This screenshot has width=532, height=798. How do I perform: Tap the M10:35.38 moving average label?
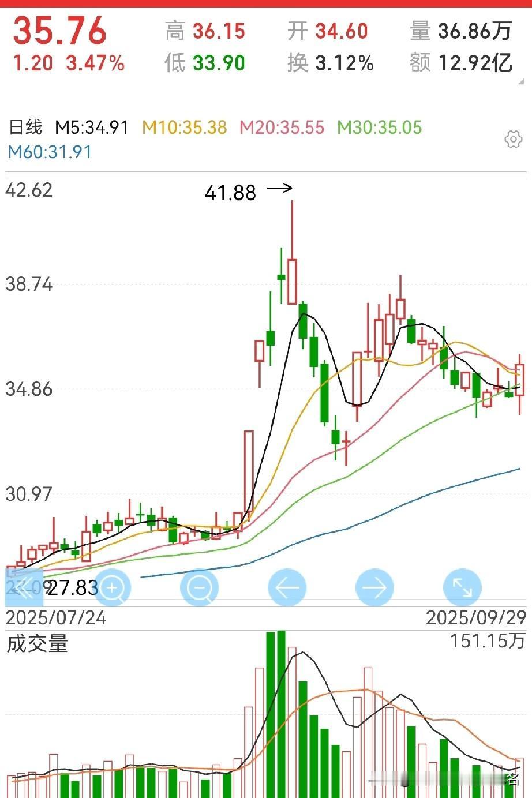tap(185, 127)
